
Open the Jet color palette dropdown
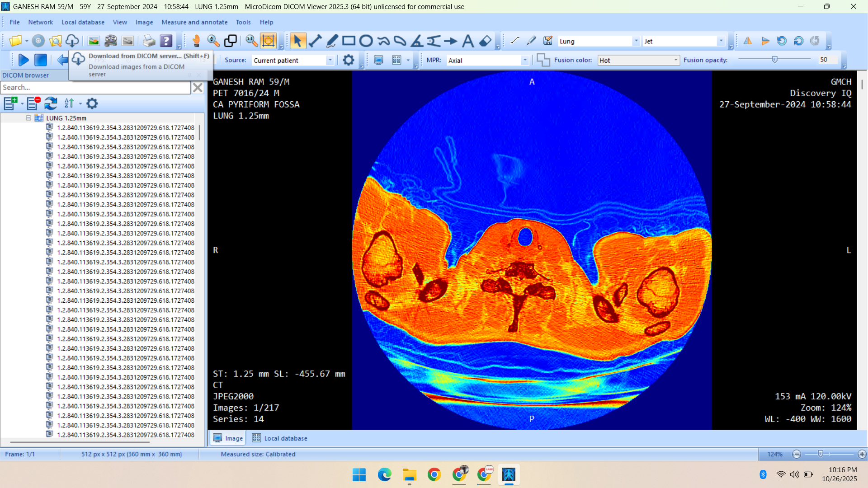[x=721, y=41]
